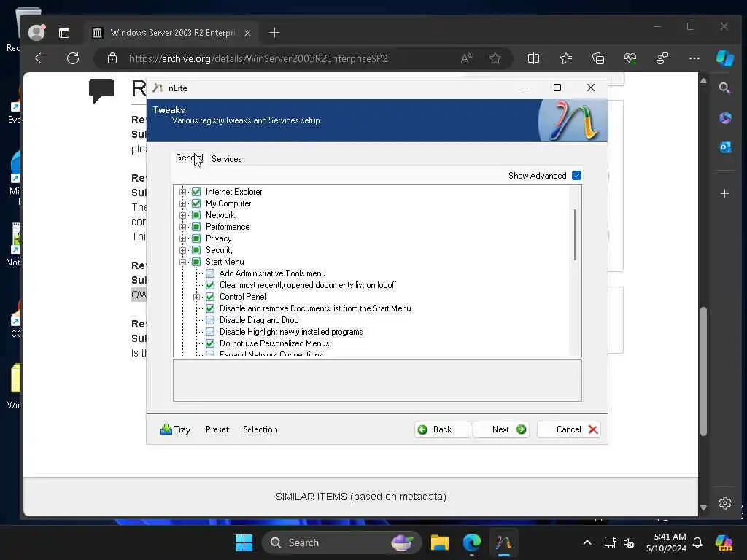
Task: Close the Windows Server 2003 browser tab
Action: pos(247,33)
